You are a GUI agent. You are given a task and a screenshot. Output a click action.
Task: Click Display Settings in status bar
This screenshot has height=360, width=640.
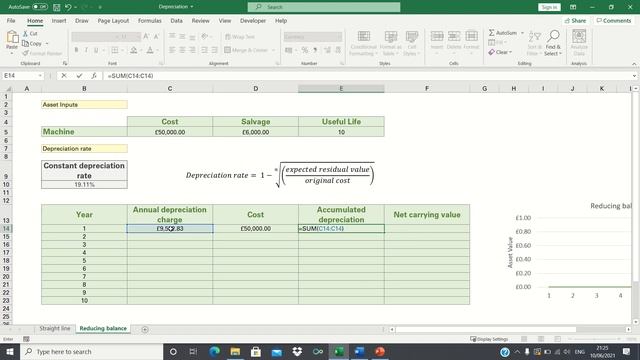point(489,339)
